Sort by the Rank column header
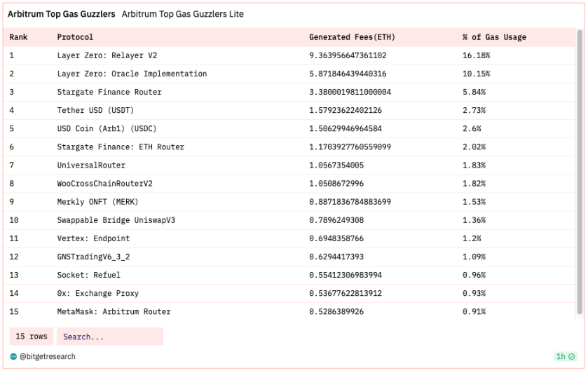Screen dimensions: 588x373 [18, 37]
